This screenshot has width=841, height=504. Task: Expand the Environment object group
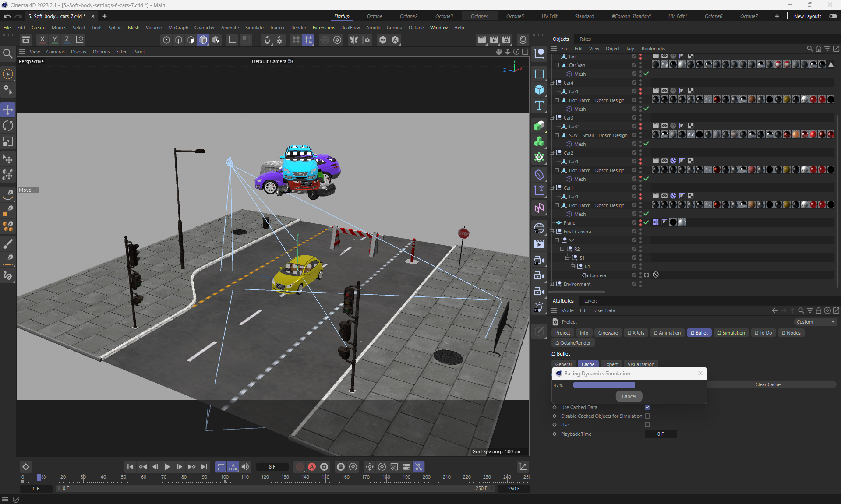tap(552, 284)
